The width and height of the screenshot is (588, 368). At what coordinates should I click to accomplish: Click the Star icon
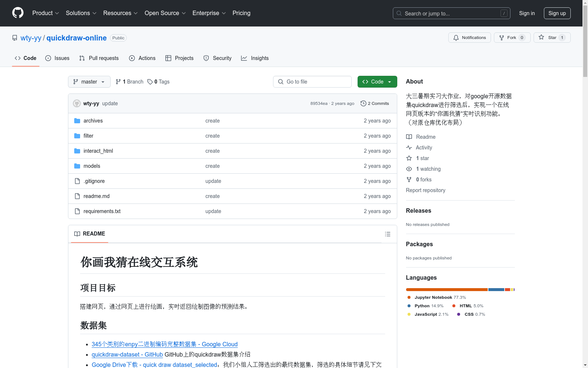click(541, 37)
